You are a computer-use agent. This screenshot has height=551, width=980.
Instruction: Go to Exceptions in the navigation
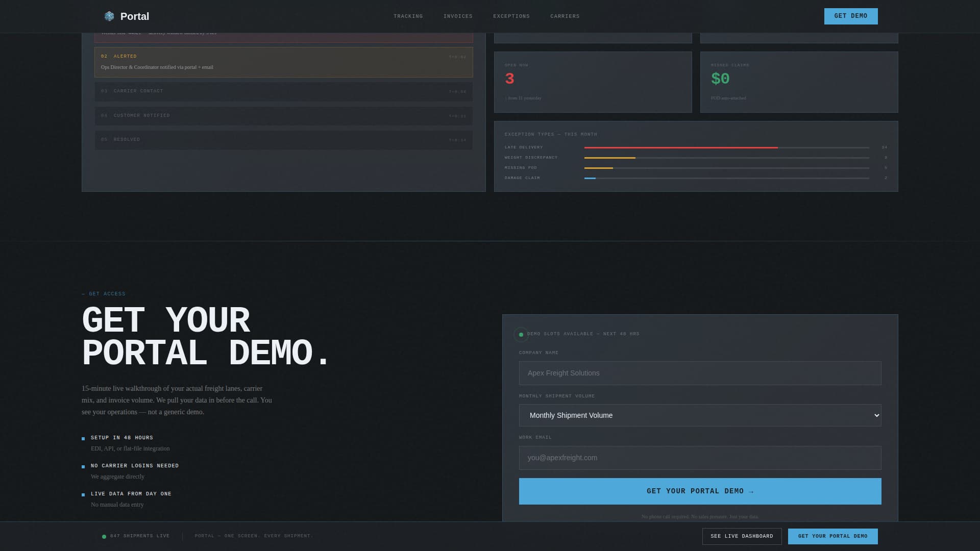511,16
